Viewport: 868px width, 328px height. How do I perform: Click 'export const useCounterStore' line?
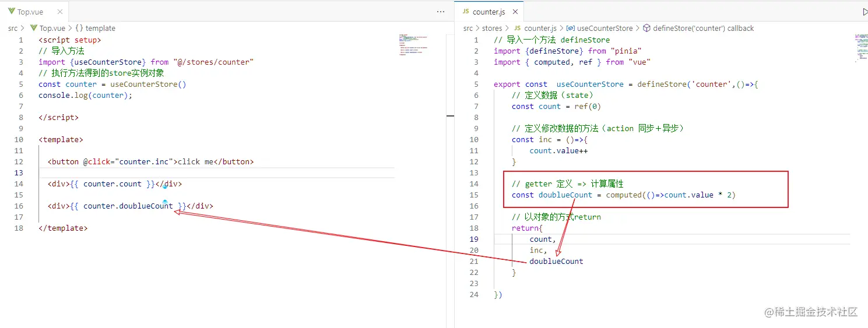pos(626,84)
